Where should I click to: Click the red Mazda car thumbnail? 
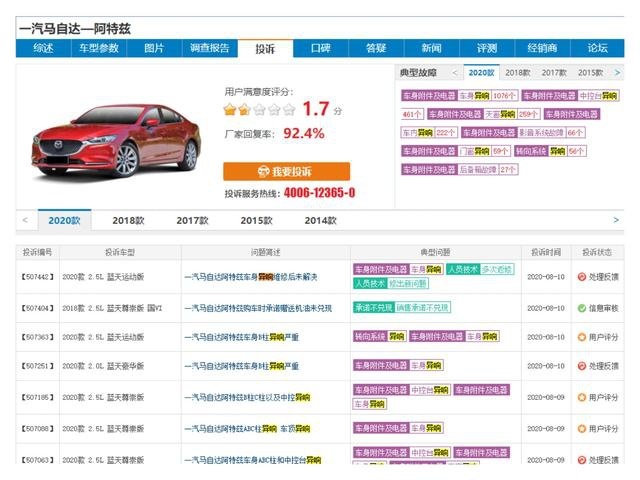pos(116,140)
